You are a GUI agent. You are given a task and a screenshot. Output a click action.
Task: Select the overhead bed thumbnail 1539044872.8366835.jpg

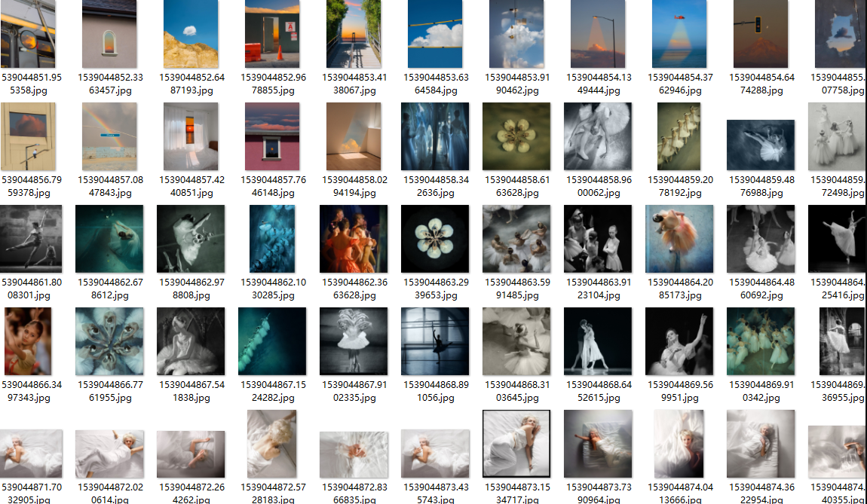pos(354,455)
